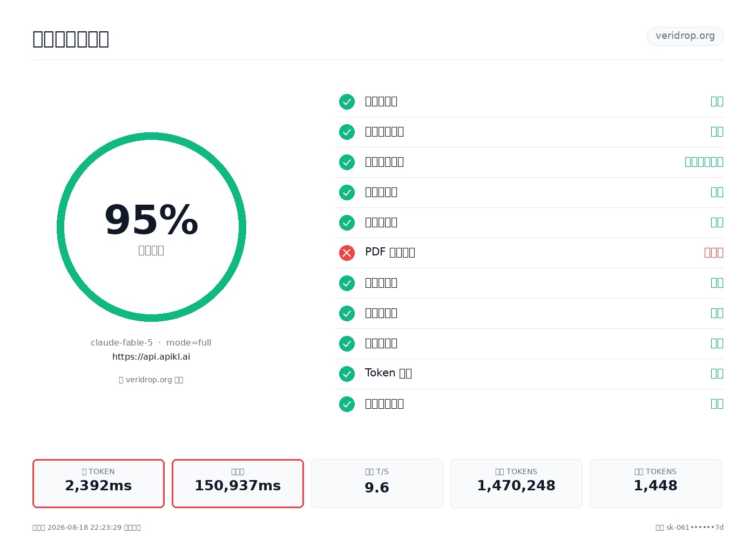Click the check icon directly below PDF row
The image size is (756, 540).
click(347, 283)
